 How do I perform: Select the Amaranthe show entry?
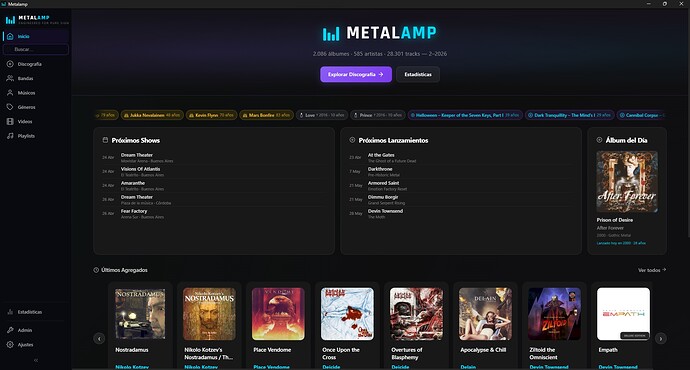214,186
